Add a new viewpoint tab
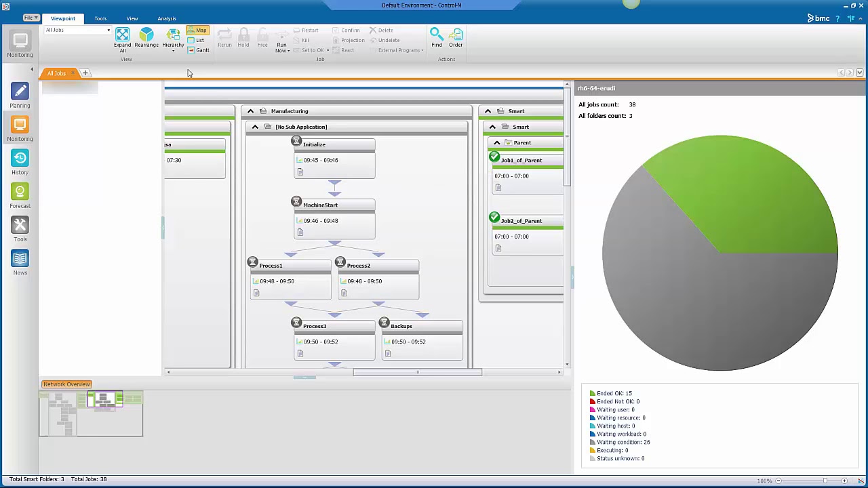The height and width of the screenshot is (488, 868). pyautogui.click(x=85, y=73)
